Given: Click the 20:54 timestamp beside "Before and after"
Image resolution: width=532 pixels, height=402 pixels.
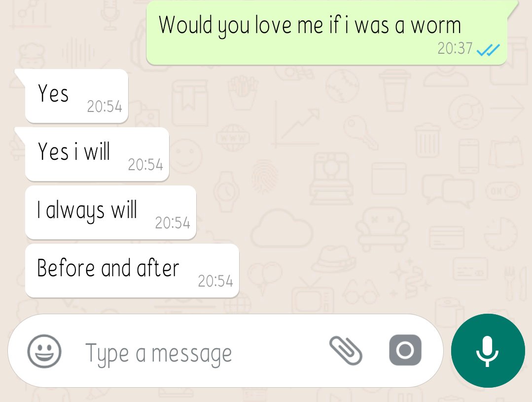Looking at the screenshot, I should point(215,281).
